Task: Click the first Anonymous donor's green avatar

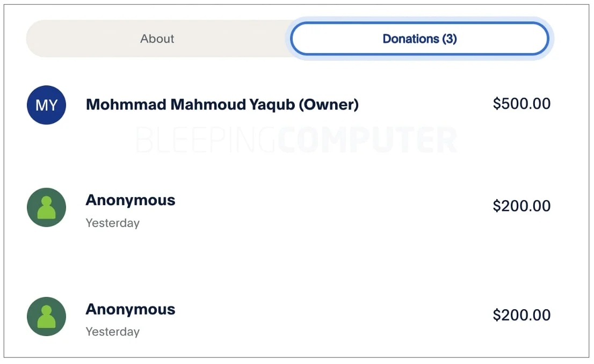Action: [46, 207]
